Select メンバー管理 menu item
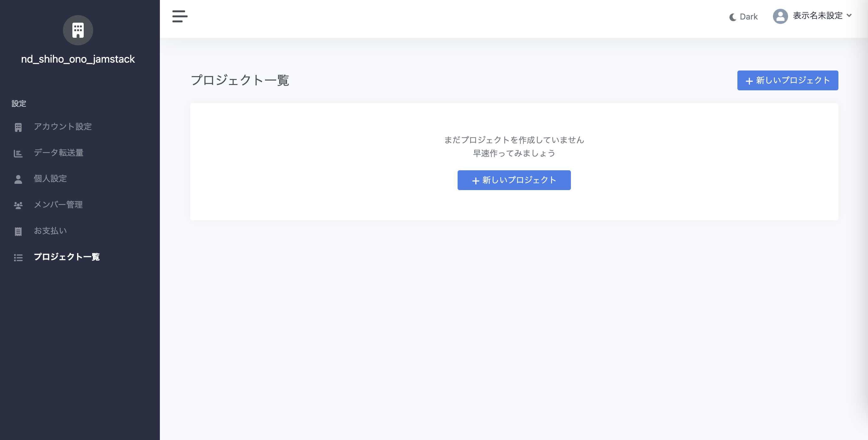868x440 pixels. [58, 205]
